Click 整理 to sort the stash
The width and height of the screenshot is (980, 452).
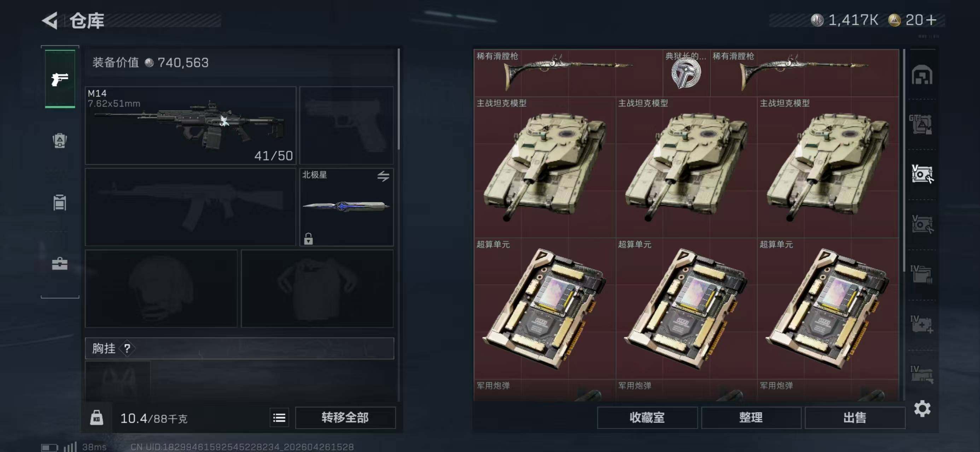751,418
